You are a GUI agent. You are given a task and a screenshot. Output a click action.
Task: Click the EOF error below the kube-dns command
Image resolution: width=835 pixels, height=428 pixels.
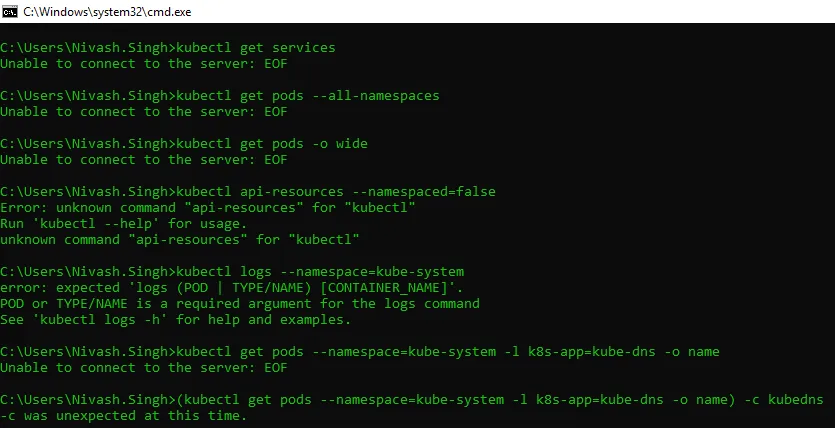(144, 367)
